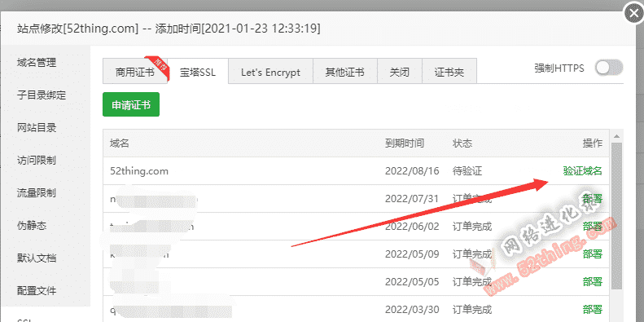Click the 2022/07/31 expiry date
Screen dimensions: 644x322
pyautogui.click(x=412, y=199)
